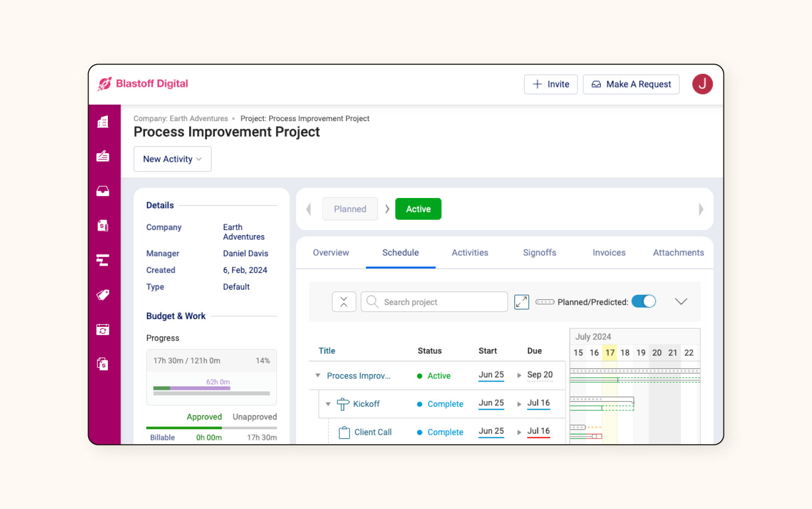Switch to the Attachments tab
The image size is (812, 509).
click(x=678, y=252)
